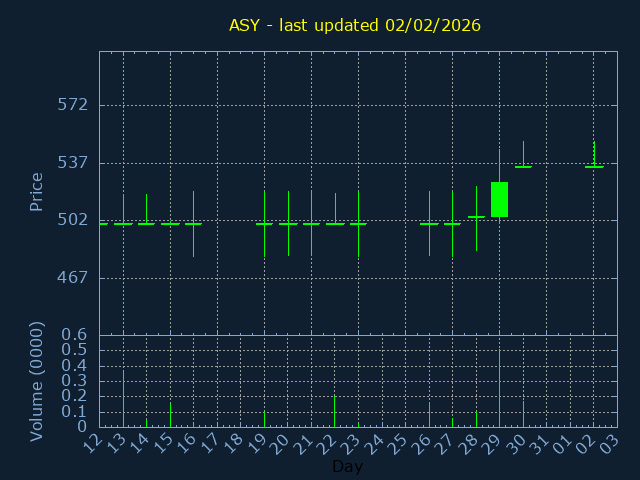640x480 pixels.
Task: Click the volume bar for day 22
Action: tap(335, 411)
